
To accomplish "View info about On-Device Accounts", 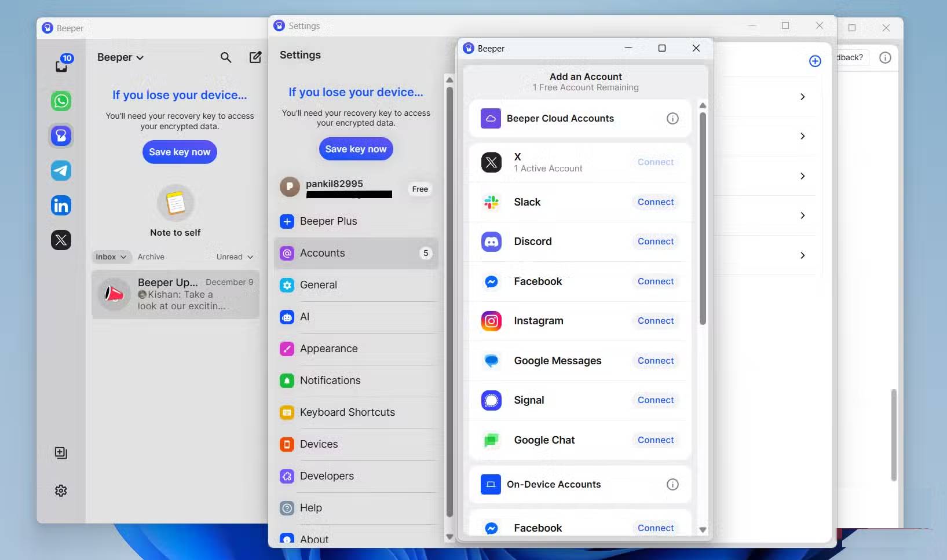I will [x=672, y=484].
